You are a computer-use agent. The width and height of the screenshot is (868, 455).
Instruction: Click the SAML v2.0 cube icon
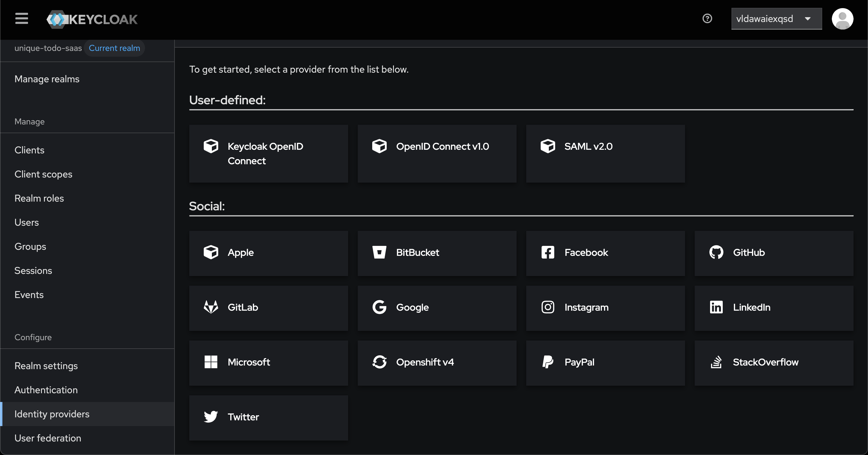pos(548,146)
